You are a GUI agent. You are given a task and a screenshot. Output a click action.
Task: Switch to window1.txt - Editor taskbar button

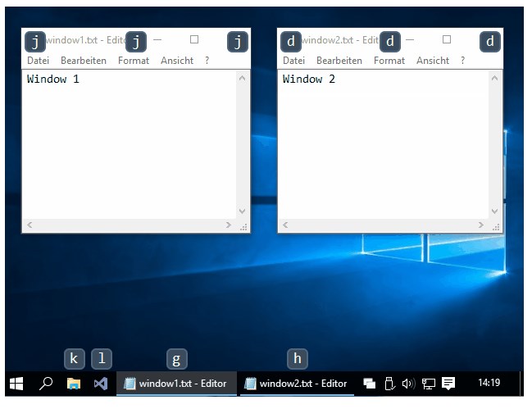tap(175, 383)
